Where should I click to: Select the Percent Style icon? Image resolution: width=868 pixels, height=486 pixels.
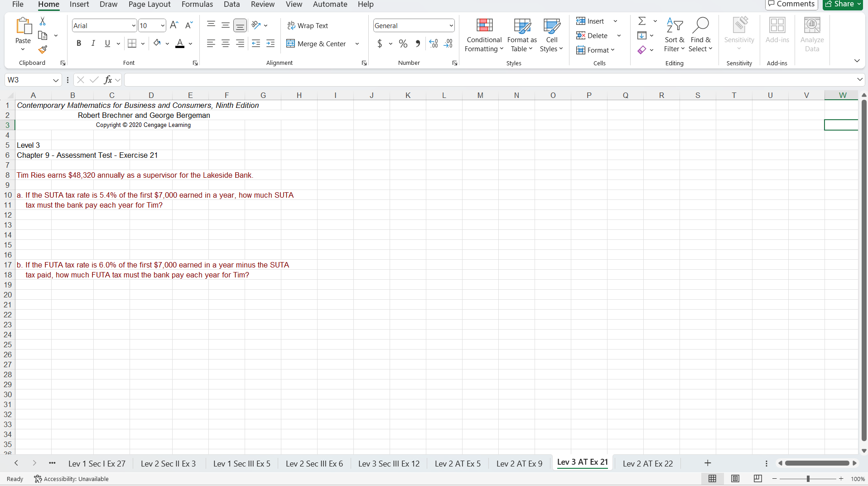coord(403,44)
